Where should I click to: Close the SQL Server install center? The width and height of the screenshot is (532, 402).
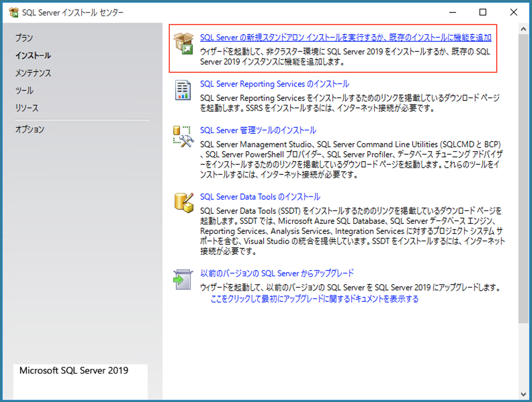tap(514, 12)
